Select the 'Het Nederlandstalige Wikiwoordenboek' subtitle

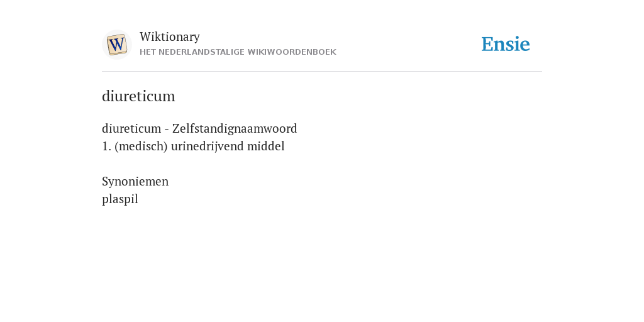pyautogui.click(x=238, y=52)
